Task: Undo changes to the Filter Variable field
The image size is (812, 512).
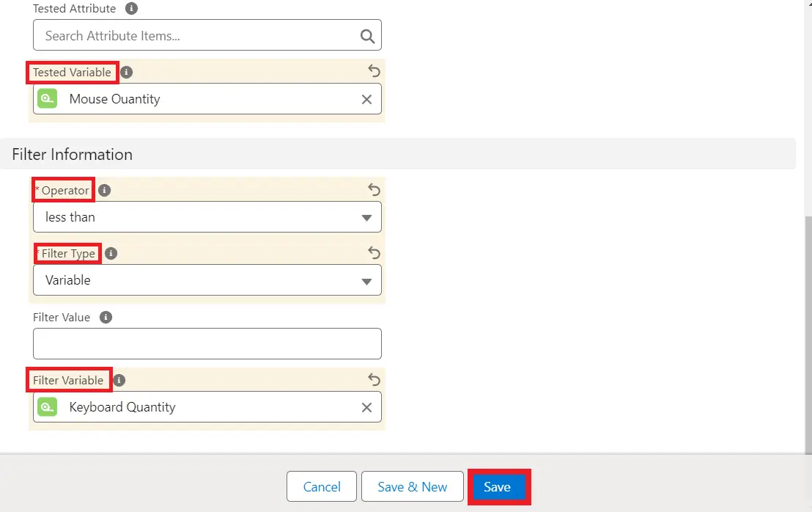Action: point(374,380)
